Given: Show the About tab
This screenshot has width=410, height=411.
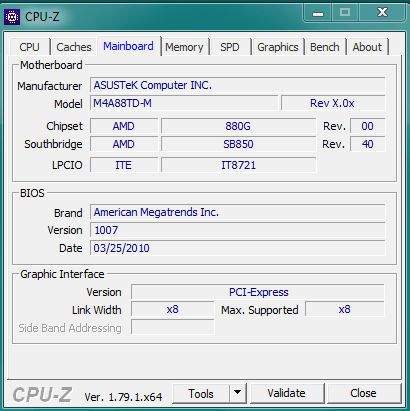Looking at the screenshot, I should [x=367, y=47].
